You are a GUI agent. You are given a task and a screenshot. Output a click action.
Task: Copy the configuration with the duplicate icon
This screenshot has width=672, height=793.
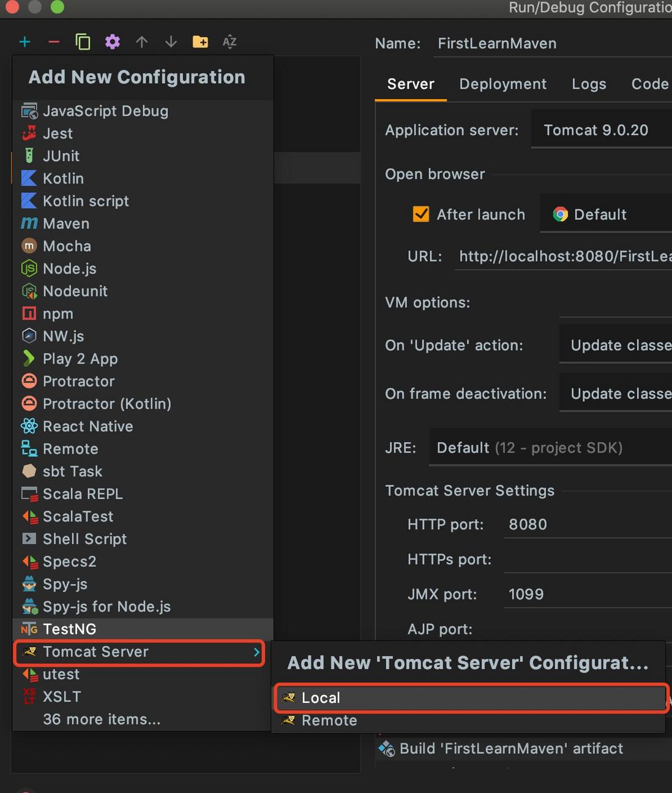(83, 42)
